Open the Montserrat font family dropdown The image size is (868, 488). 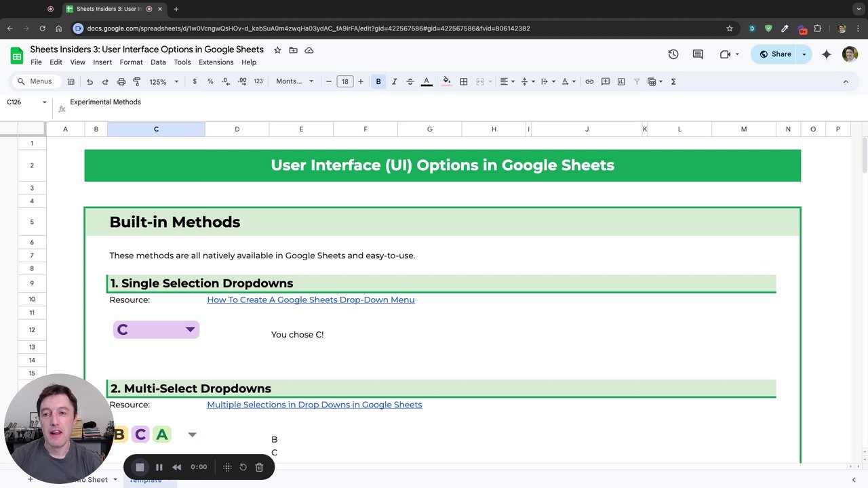[295, 81]
